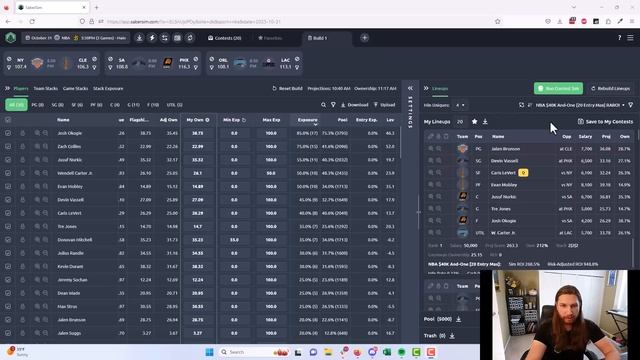Click lock icon in Josh Okogie row
This screenshot has height=360, width=640.
pos(22,133)
